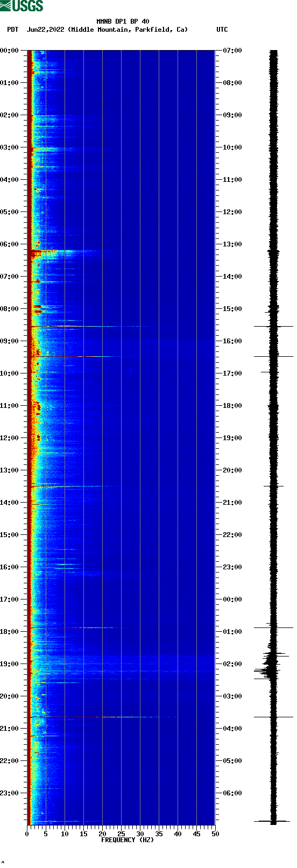Click the 35 Hz frequency tick label
297x868 pixels.
point(159,834)
